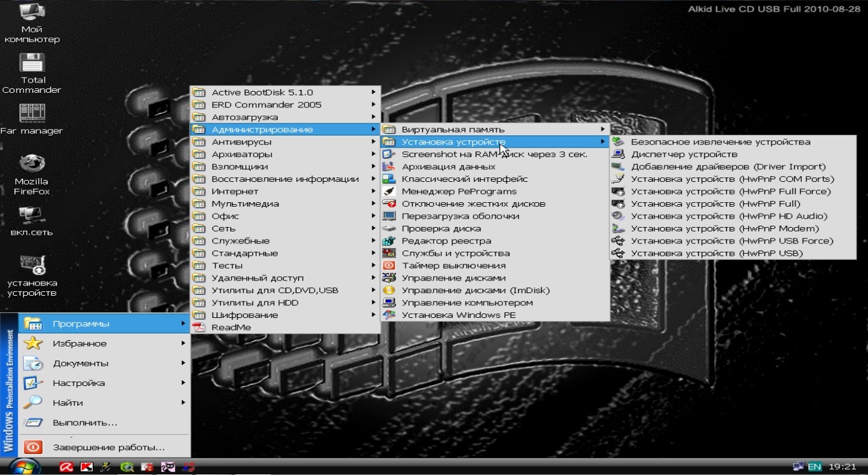Launch Total Commander from the desktop
Screen dimensions: 868x475
pos(32,74)
